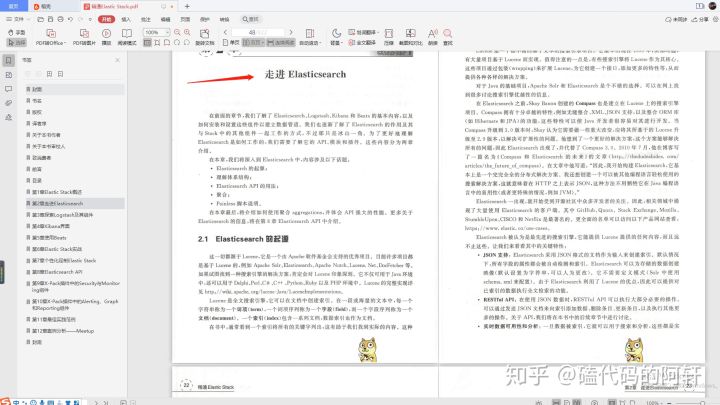Image resolution: width=720 pixels, height=405 pixels.
Task: Open compress tool
Action: [x=388, y=37]
